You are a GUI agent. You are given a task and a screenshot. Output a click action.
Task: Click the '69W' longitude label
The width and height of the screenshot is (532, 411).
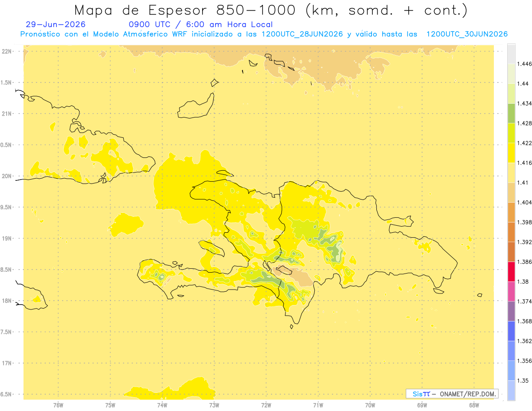tap(422, 405)
